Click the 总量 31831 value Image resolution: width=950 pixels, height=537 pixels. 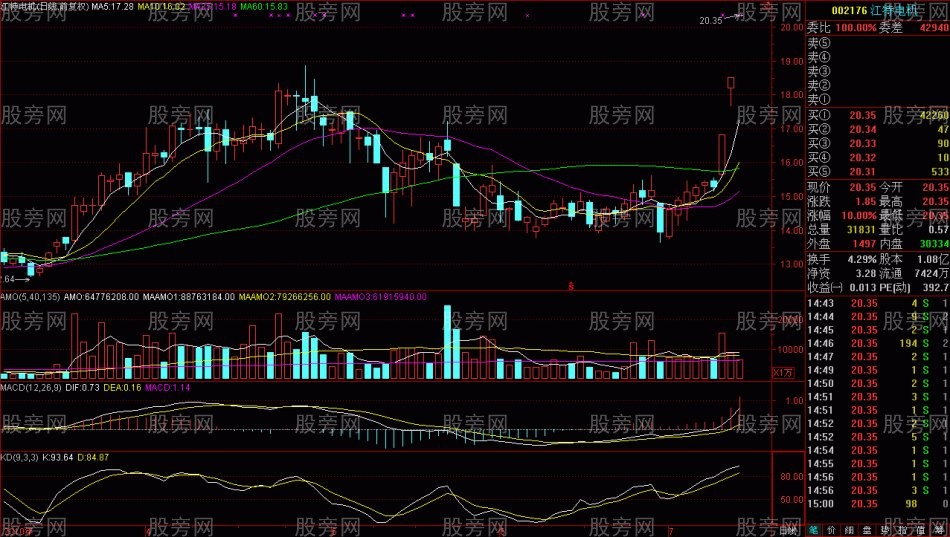coord(860,230)
